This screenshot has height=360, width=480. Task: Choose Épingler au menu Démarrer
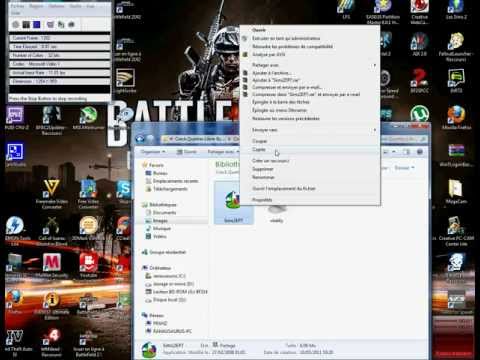310,110
